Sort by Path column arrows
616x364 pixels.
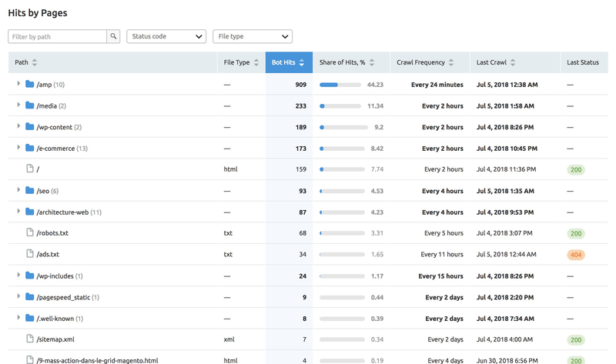35,62
